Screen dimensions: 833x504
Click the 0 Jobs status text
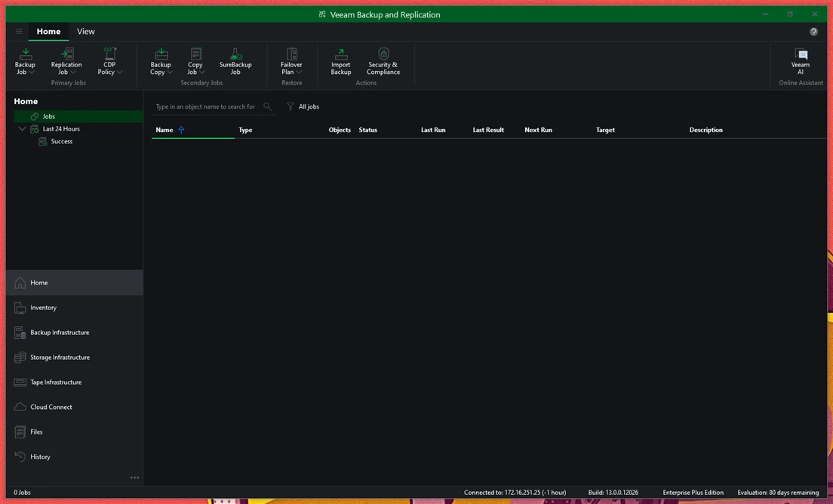pos(23,493)
